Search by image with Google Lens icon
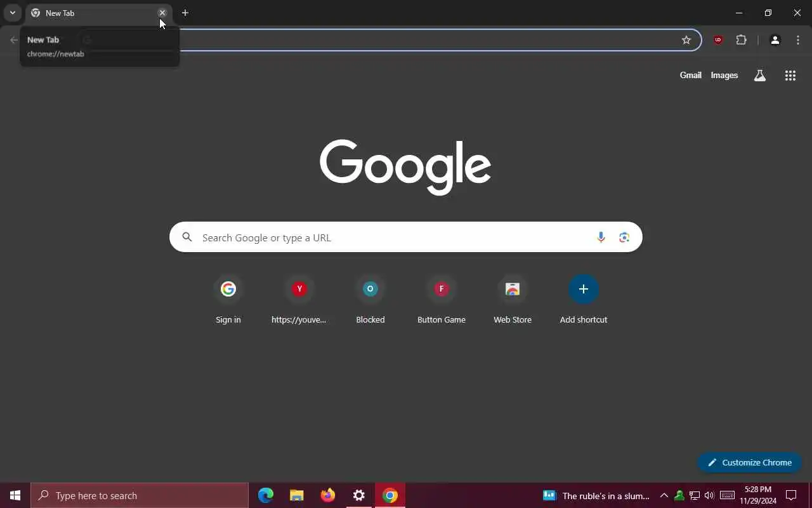Viewport: 812px width, 508px height. 624,237
